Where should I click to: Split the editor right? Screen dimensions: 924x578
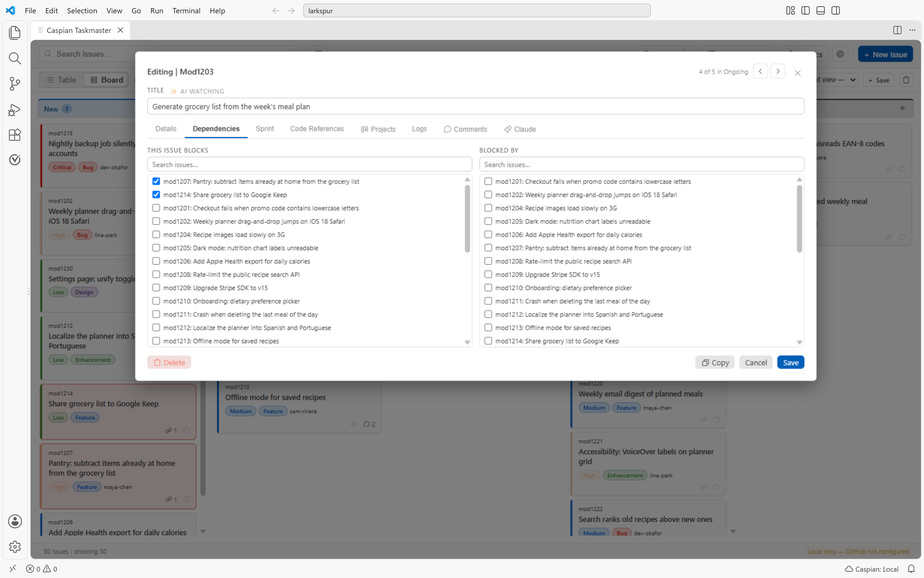pos(897,30)
